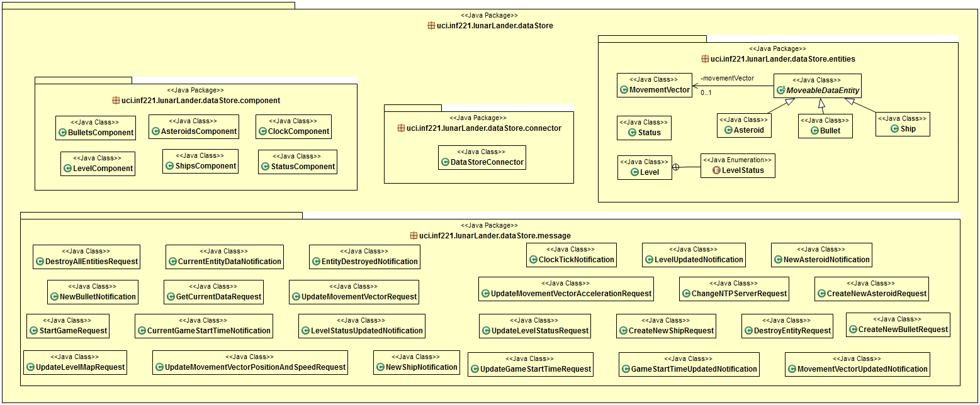Select the MovementVectorUpdatedNotification class box
This screenshot has height=405, width=980.
coord(857,364)
